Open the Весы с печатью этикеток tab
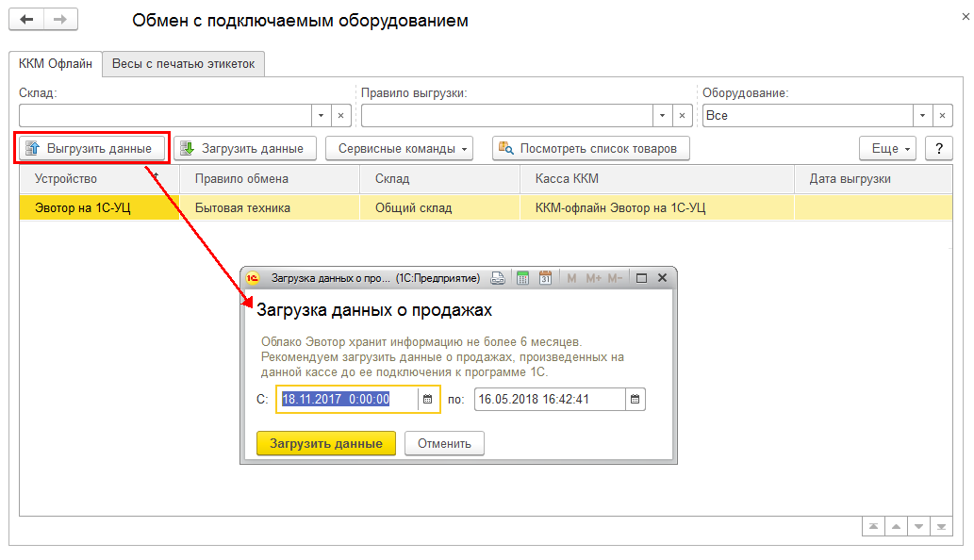974x560 pixels. click(x=183, y=64)
